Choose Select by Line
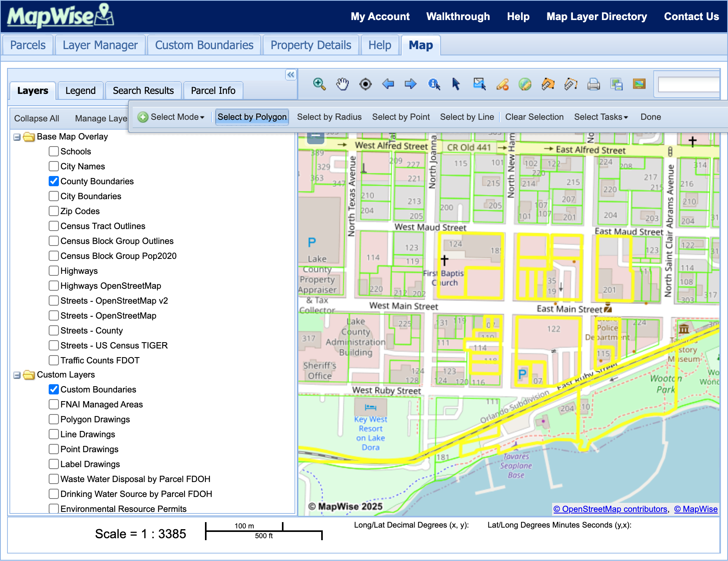The width and height of the screenshot is (728, 561). pos(467,117)
